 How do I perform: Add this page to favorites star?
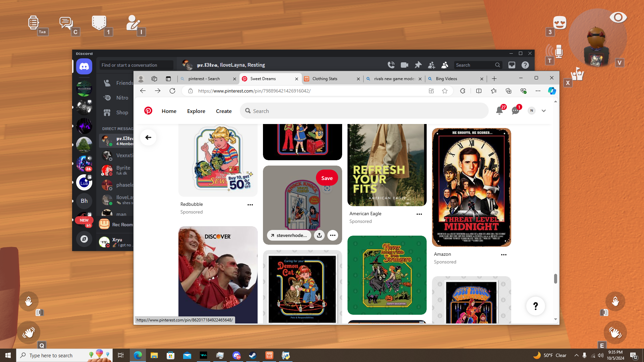pos(445,91)
